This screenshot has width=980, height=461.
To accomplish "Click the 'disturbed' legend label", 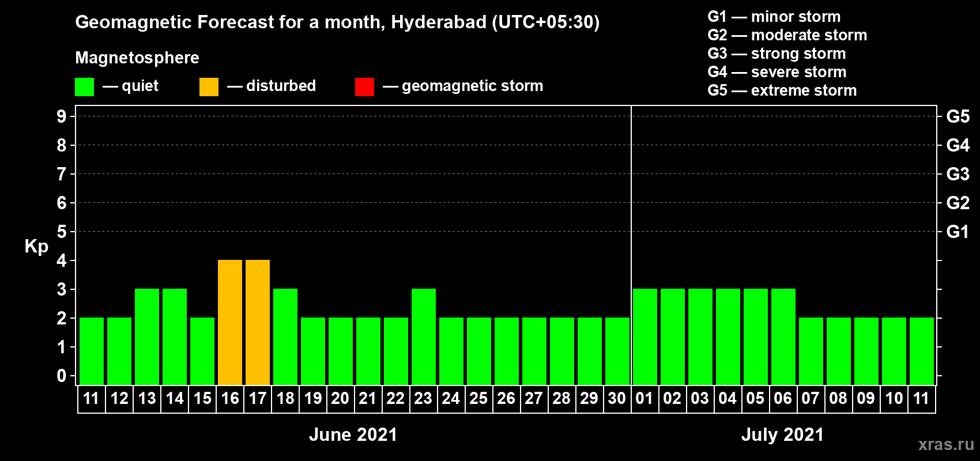I will [x=281, y=86].
